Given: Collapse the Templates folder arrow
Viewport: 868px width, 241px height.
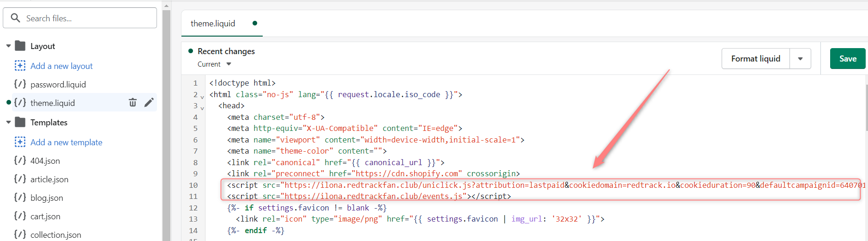Looking at the screenshot, I should pyautogui.click(x=8, y=123).
